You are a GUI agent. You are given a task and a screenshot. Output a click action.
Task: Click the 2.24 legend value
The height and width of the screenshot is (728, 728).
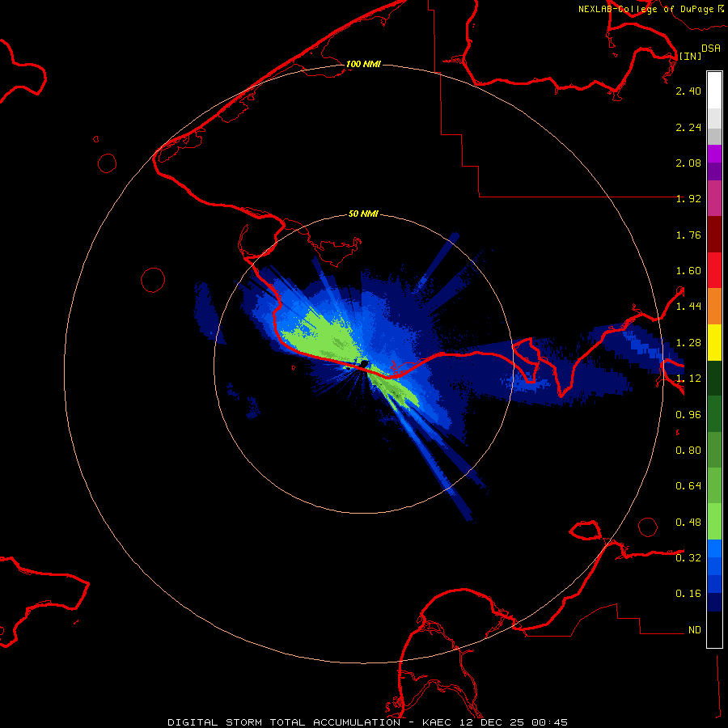pyautogui.click(x=688, y=127)
